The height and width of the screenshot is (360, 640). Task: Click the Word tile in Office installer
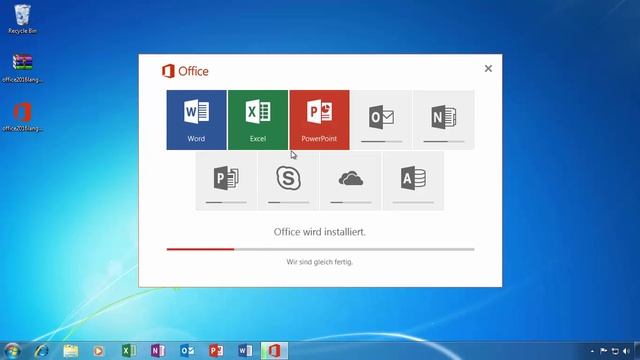(x=196, y=120)
